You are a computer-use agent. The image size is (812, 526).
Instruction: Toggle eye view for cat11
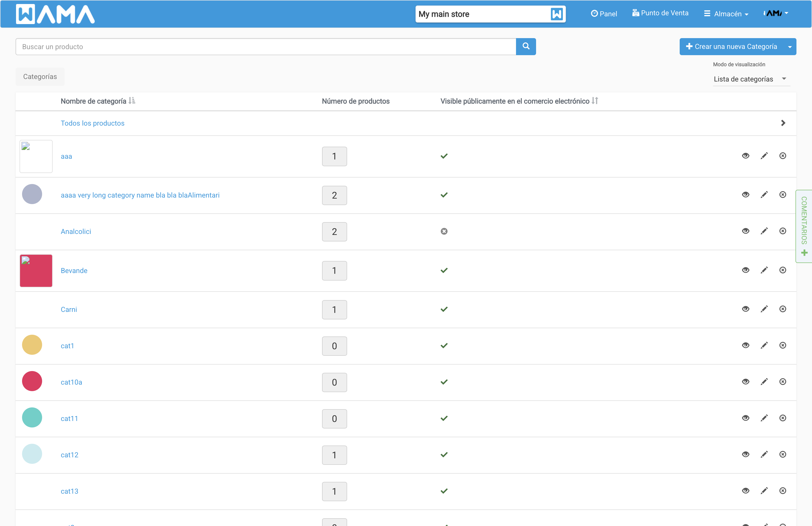click(746, 418)
